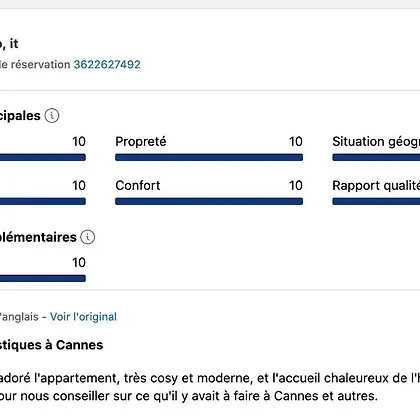The width and height of the screenshot is (420, 420).
Task: Click the review title ending "à Cannes"
Action: click(x=51, y=345)
